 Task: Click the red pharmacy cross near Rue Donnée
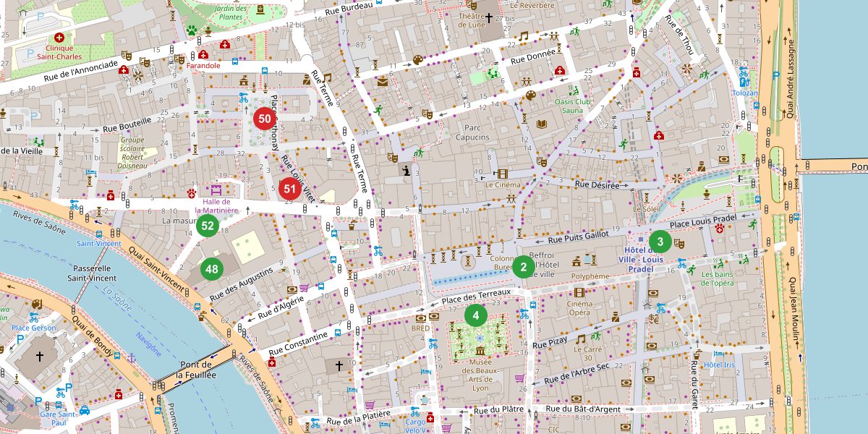coord(559,72)
